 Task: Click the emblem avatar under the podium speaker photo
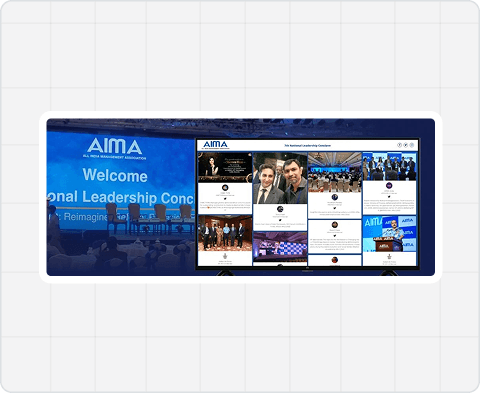click(389, 257)
